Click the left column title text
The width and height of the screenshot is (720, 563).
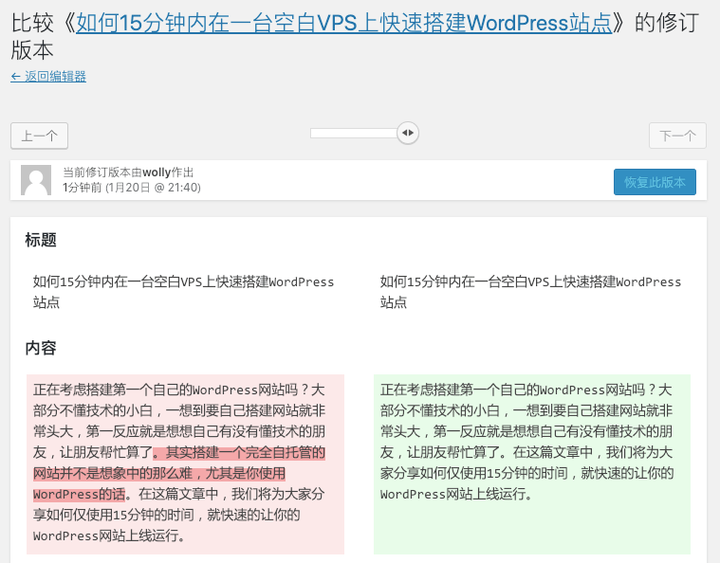tap(184, 292)
